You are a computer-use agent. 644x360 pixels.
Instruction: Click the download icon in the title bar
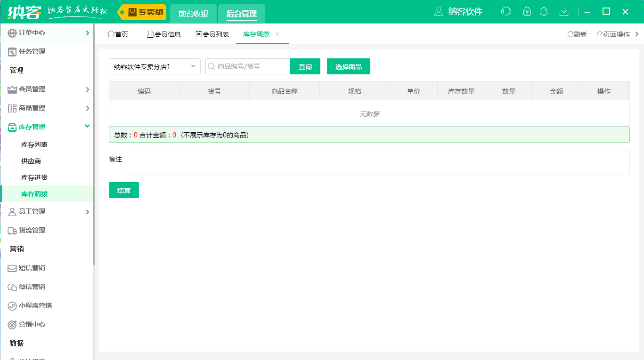click(563, 11)
